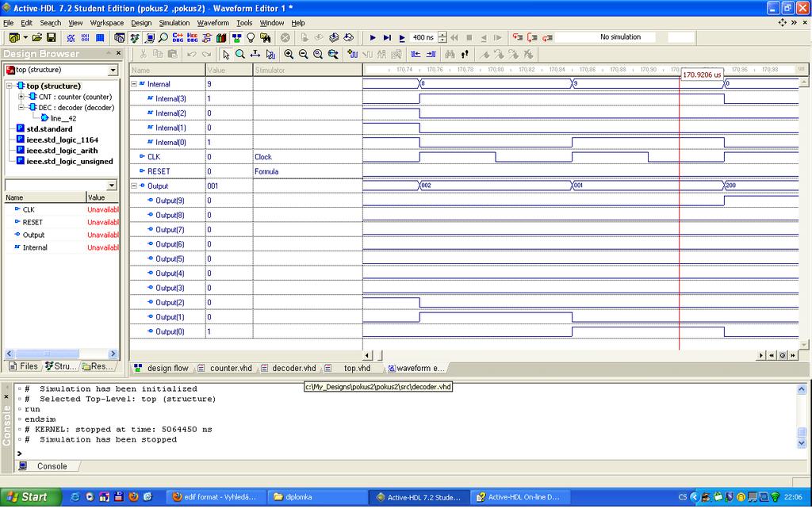Click the Windows Start button
812x509 pixels.
point(29,497)
